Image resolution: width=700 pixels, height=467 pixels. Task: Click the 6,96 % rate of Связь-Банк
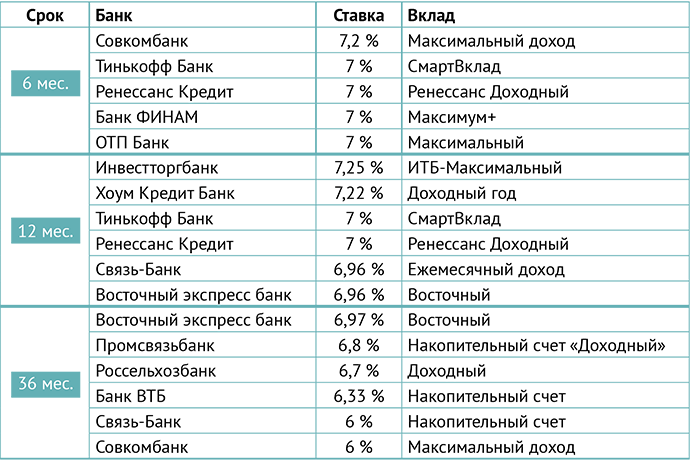click(358, 270)
